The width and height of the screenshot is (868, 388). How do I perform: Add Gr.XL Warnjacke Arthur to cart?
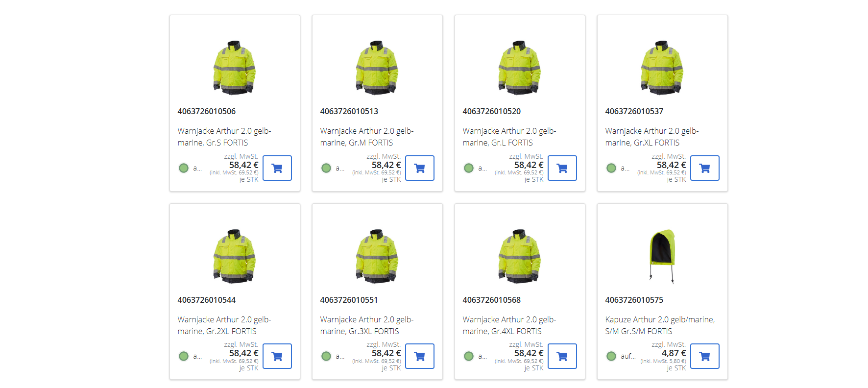pyautogui.click(x=705, y=168)
